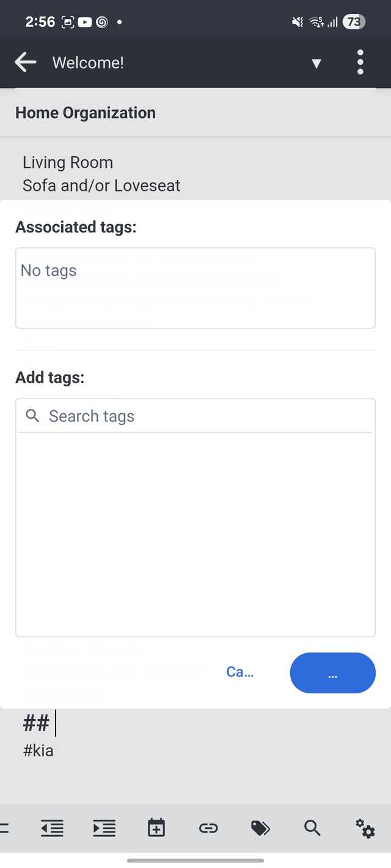Tap the YouTube icon in status bar
Viewport: 391px width, 868px height.
click(85, 23)
